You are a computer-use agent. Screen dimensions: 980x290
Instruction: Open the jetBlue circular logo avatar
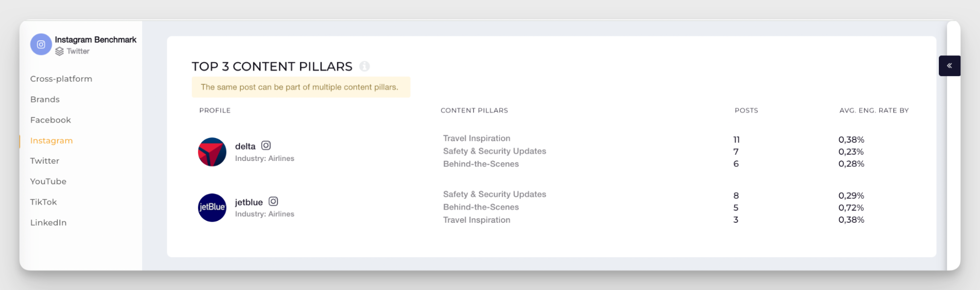(211, 208)
